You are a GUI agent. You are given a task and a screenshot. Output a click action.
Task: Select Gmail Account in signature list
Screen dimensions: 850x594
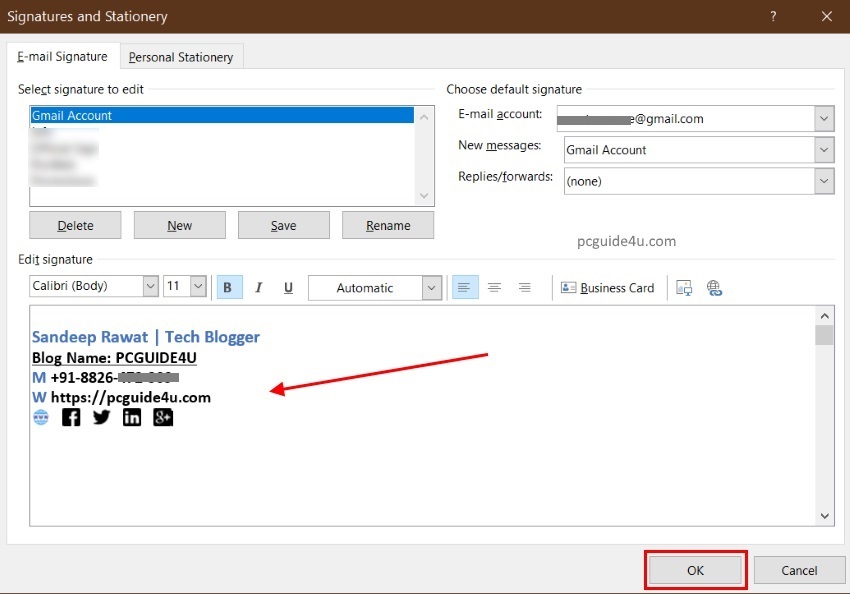coord(222,115)
